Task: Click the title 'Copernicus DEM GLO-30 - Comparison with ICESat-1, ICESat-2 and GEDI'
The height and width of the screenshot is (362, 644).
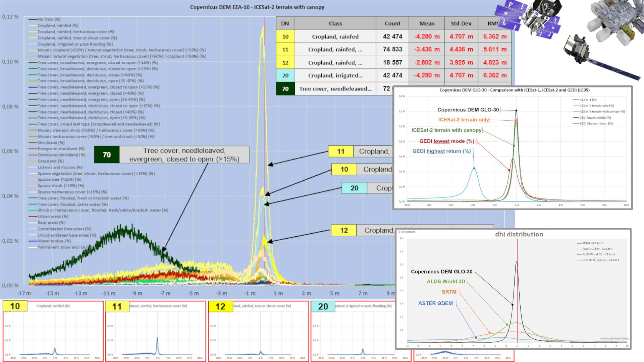Action: 515,90
